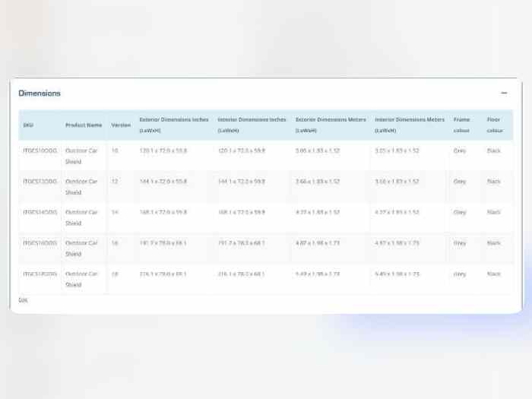Select the SKU cell in the version 14 row
Screen dimensions: 532x399
pos(40,212)
